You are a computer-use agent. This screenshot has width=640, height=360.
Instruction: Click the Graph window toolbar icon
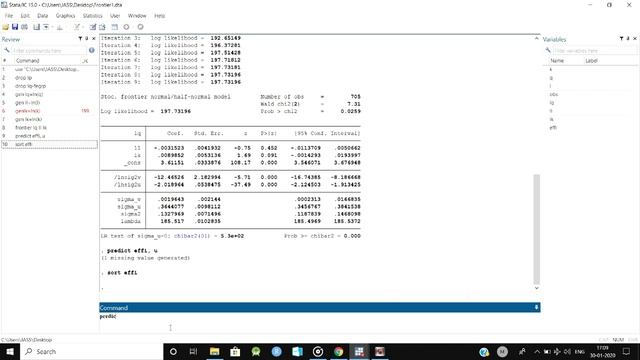[60, 27]
